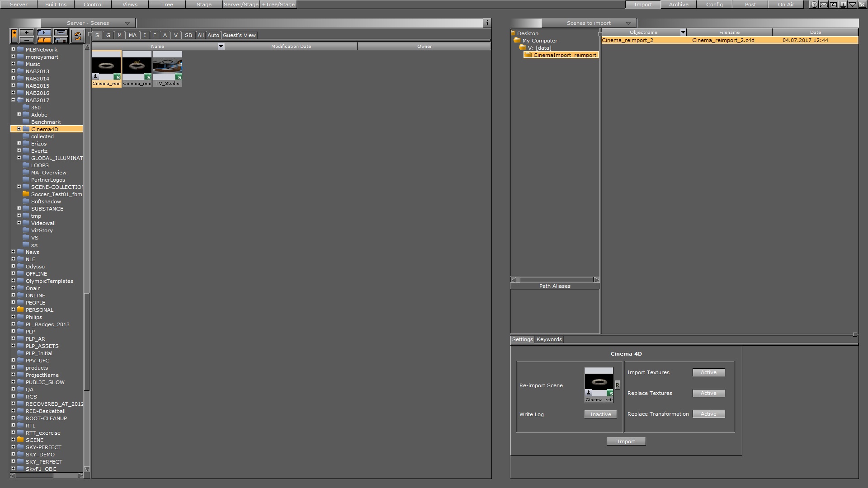Click the M filter icon in scene toolbar
The height and width of the screenshot is (488, 868).
coord(119,35)
